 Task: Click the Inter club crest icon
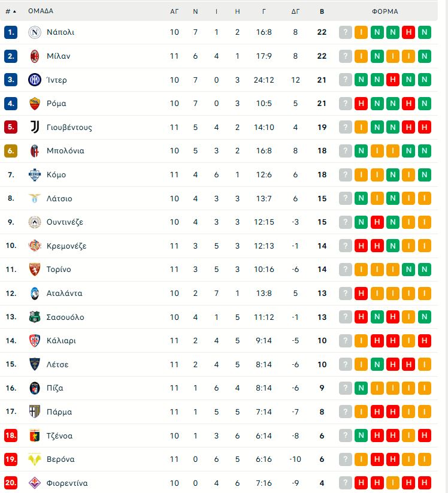click(x=34, y=80)
